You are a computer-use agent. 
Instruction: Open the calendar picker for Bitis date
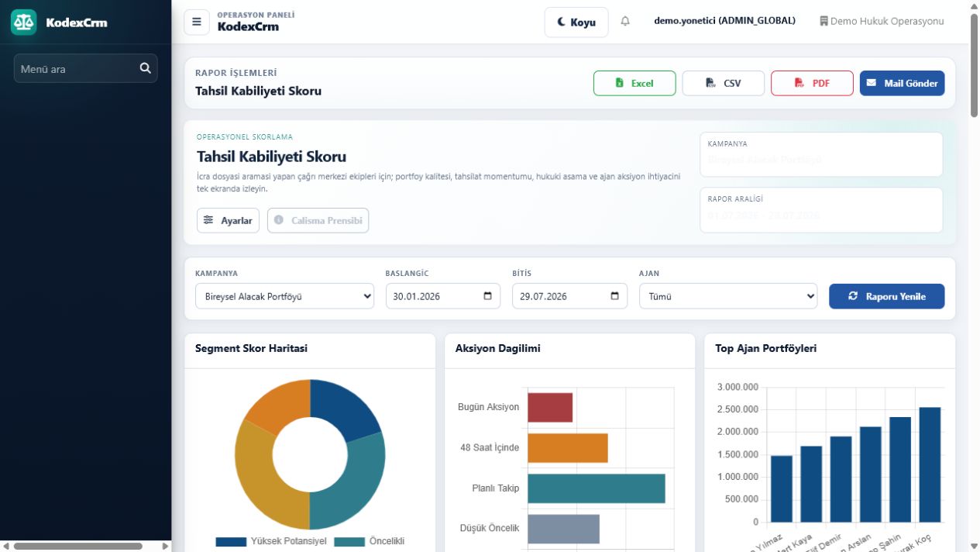tap(614, 296)
